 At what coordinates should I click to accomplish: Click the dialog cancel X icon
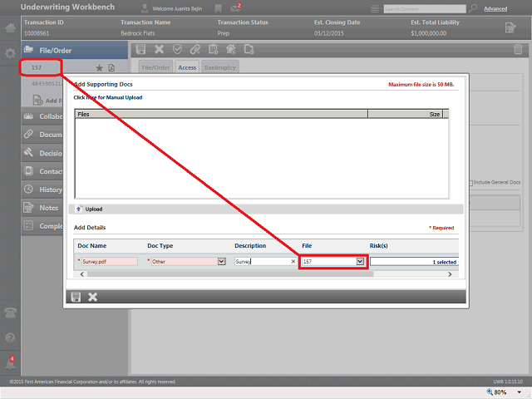click(x=92, y=297)
